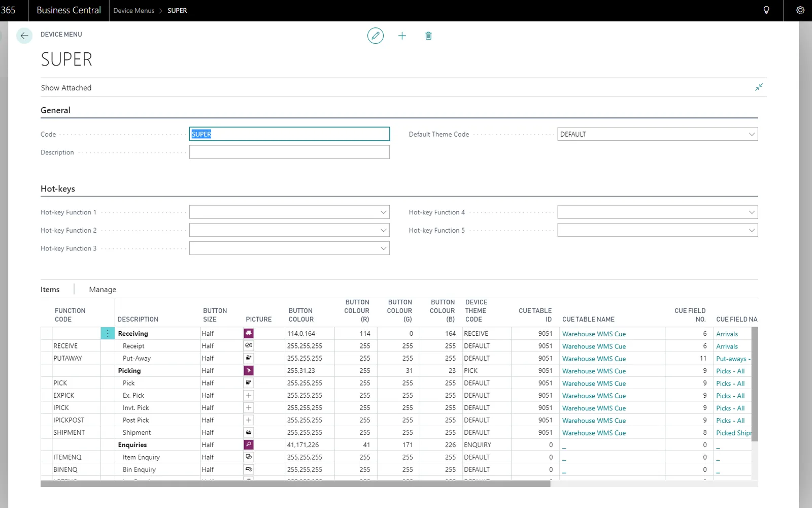
Task: Click the Code input field
Action: [289, 134]
